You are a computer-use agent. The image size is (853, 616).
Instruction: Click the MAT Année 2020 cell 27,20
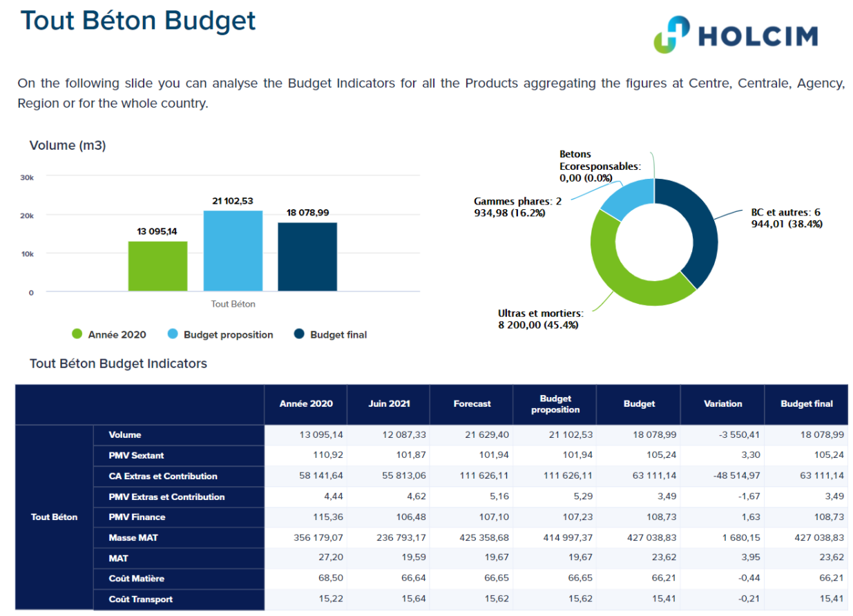click(x=306, y=558)
